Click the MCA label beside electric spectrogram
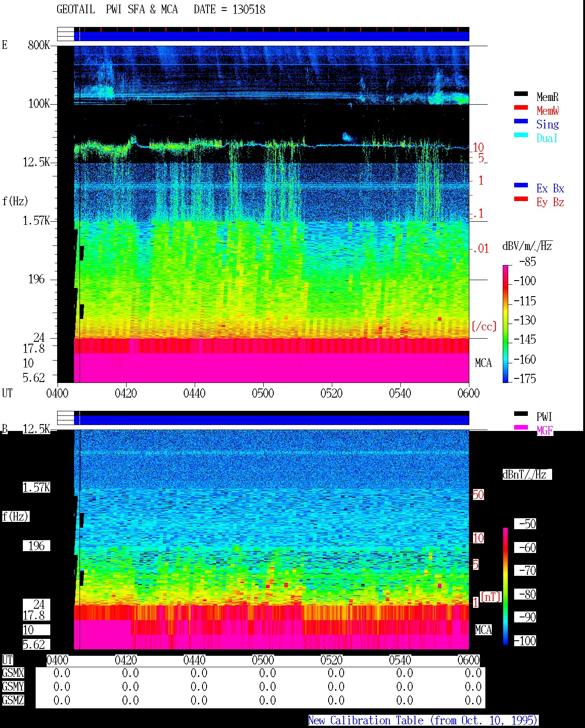This screenshot has height=728, width=585. coord(483,363)
